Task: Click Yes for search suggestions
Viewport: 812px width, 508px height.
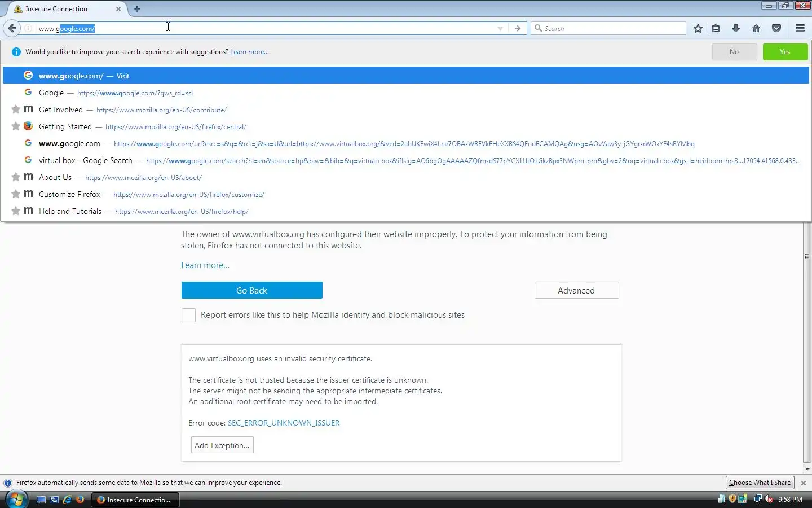Action: 785,52
